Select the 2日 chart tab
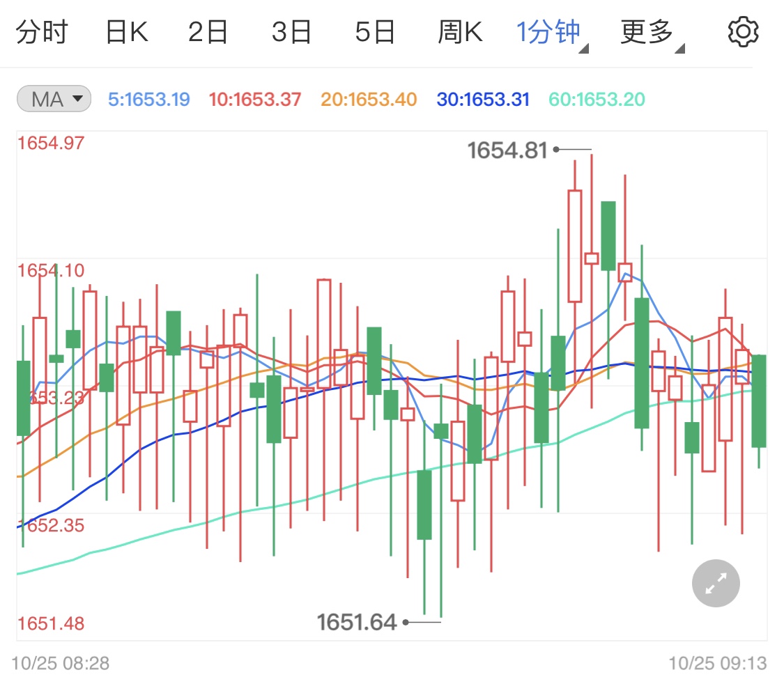Screen dimensions: 784x677 (208, 33)
